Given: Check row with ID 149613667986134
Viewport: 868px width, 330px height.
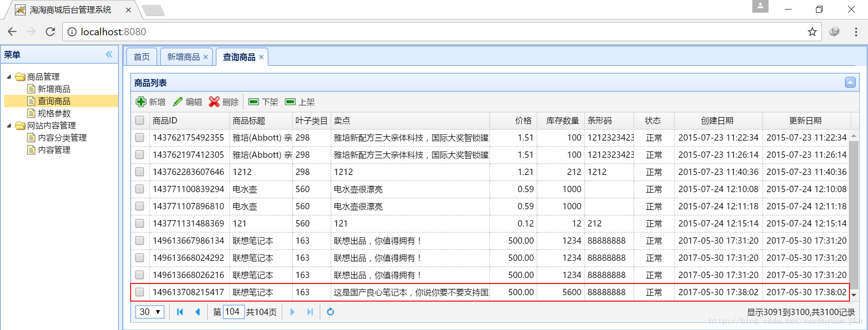Looking at the screenshot, I should (140, 240).
